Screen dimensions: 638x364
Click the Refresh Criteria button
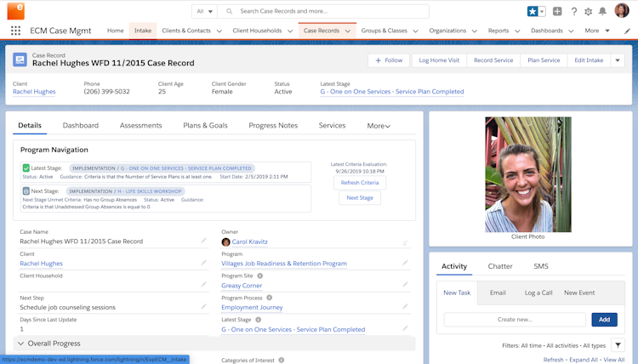pyautogui.click(x=360, y=183)
